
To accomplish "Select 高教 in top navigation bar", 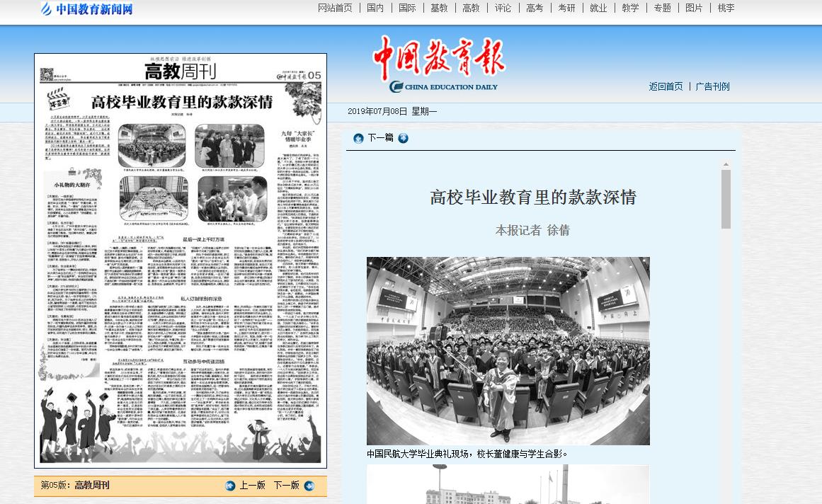I will click(471, 8).
